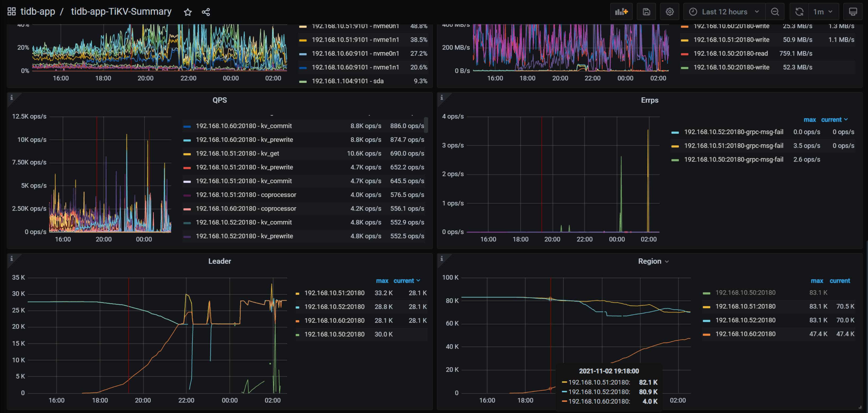Open the 1m refresh interval dropdown

822,12
